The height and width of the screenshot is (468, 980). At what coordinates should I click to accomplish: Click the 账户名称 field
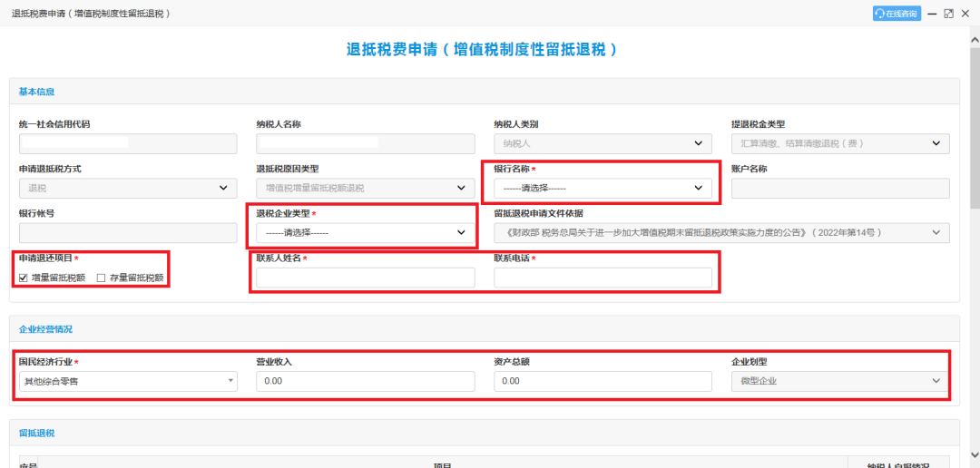pos(840,189)
